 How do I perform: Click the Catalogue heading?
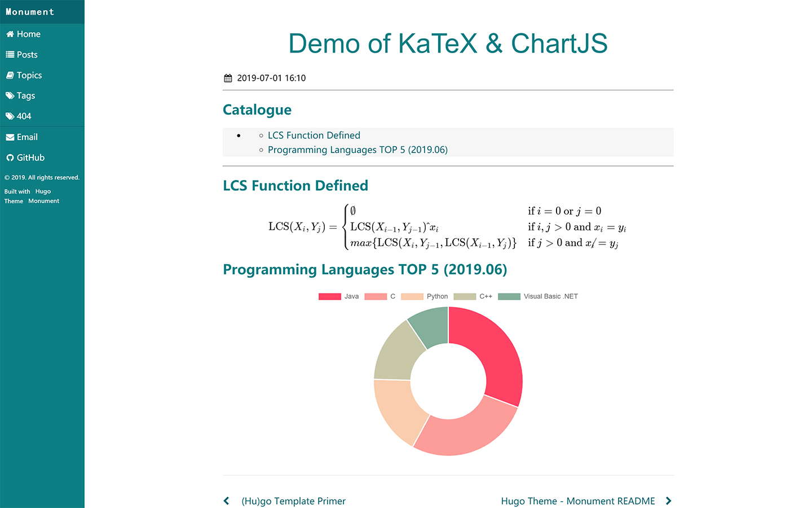257,110
